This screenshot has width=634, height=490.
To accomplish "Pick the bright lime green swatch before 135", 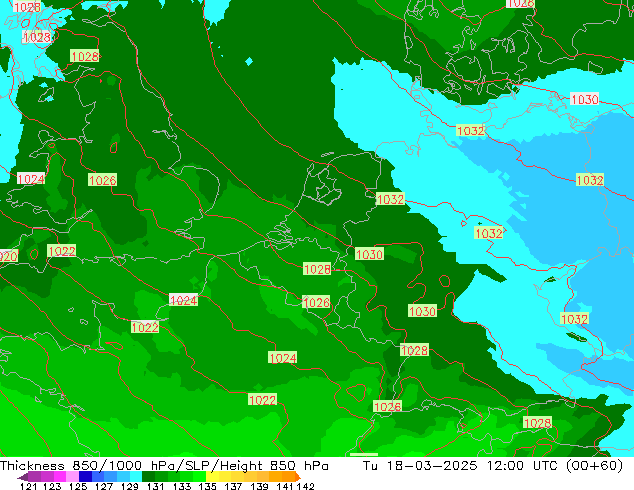I will (x=199, y=476).
